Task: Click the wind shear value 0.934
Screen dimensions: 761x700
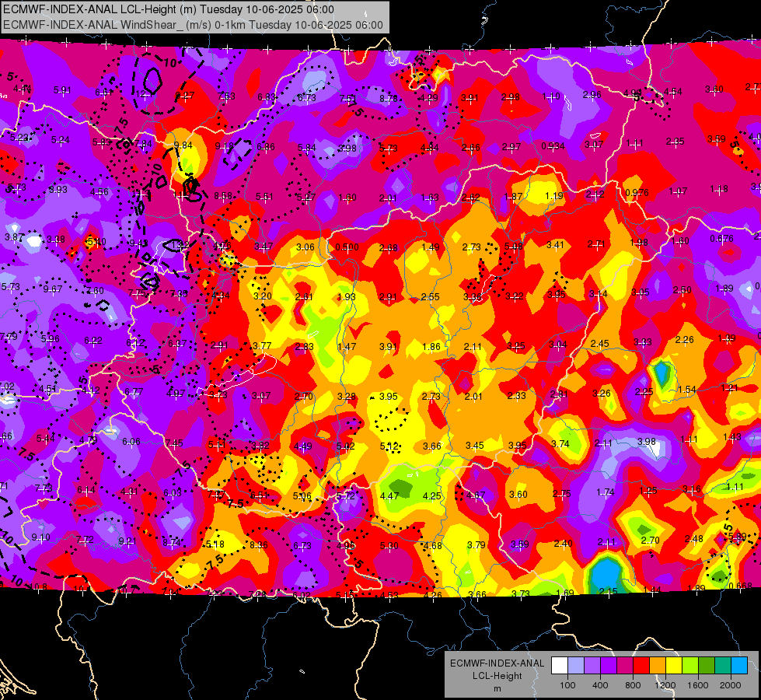Action: (x=553, y=145)
